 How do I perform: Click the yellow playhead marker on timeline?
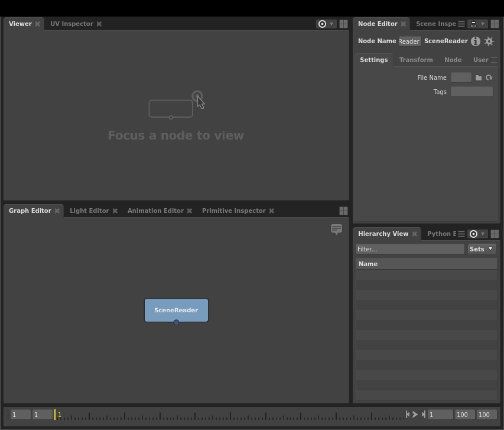click(55, 415)
